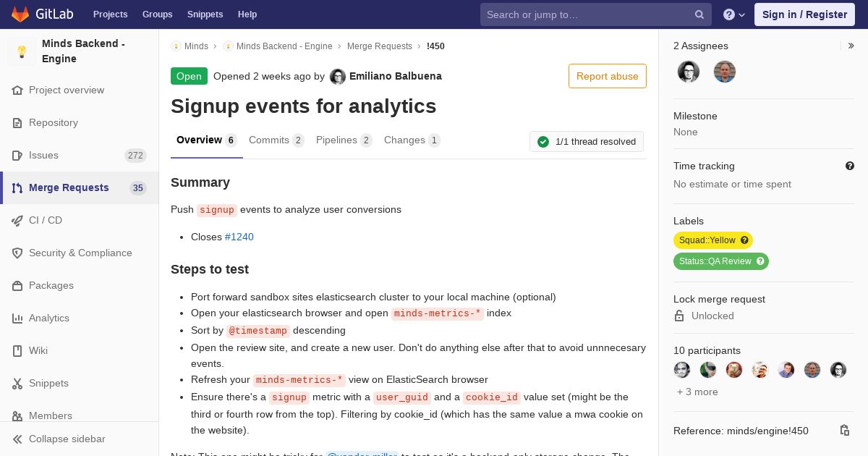Click the Minds Backend - Engine sidebar title
Image resolution: width=868 pixels, height=456 pixels.
tap(83, 51)
